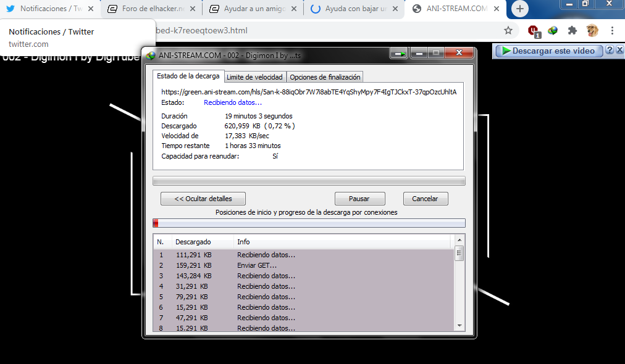Viewport: 625px width, 364px height.
Task: Select the Estado de la descarga tab
Action: point(188,76)
